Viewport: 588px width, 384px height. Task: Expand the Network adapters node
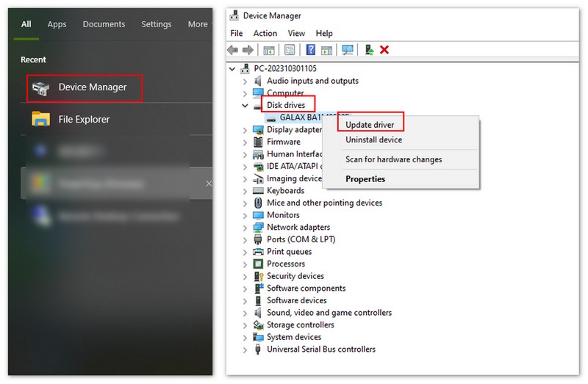tap(245, 228)
